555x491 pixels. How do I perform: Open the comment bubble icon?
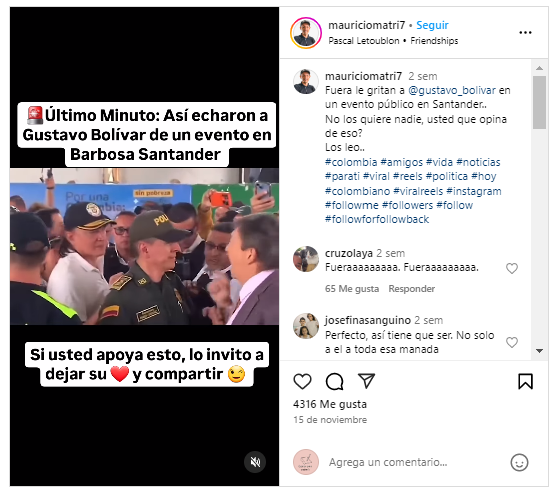(x=334, y=381)
